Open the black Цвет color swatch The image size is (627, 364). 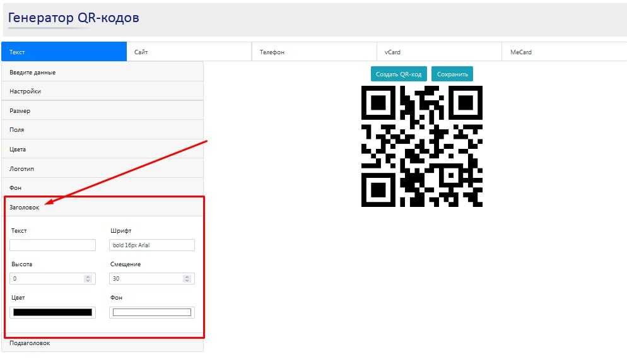coord(53,312)
